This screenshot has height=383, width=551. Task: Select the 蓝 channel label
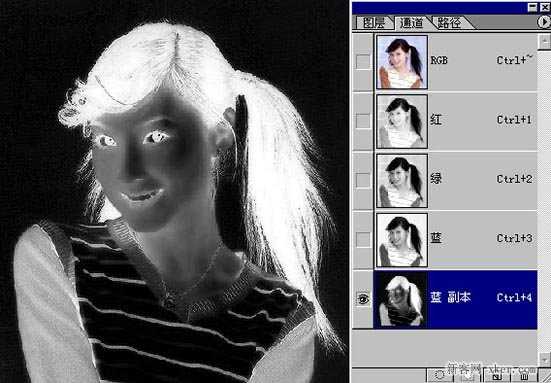[436, 239]
